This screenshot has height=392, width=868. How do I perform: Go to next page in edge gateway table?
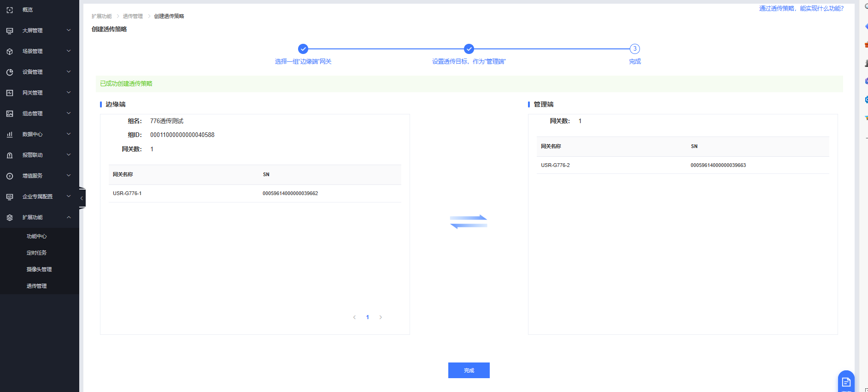click(x=381, y=317)
